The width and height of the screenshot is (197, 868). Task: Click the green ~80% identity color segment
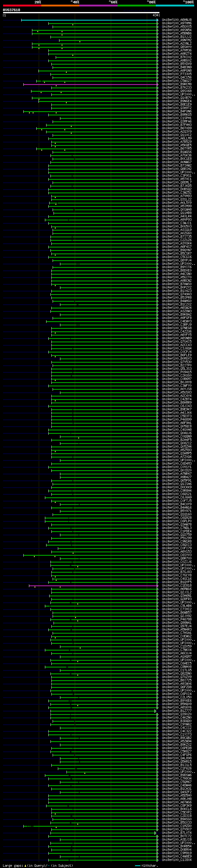pos(137,6)
